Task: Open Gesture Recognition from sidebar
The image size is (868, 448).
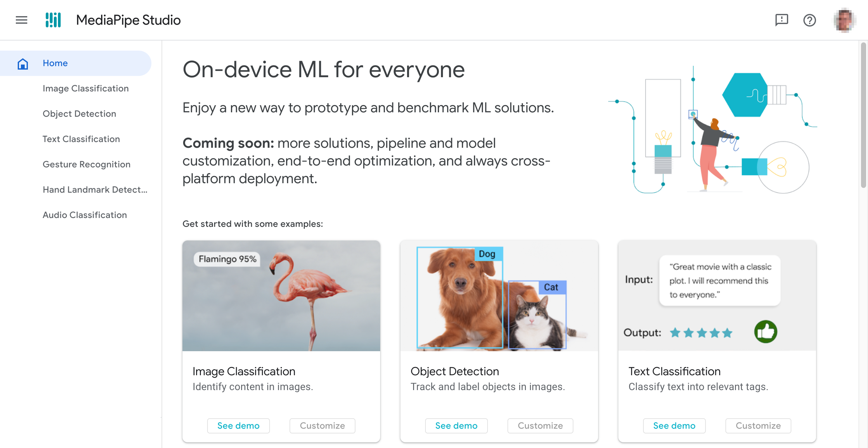Action: 86,164
